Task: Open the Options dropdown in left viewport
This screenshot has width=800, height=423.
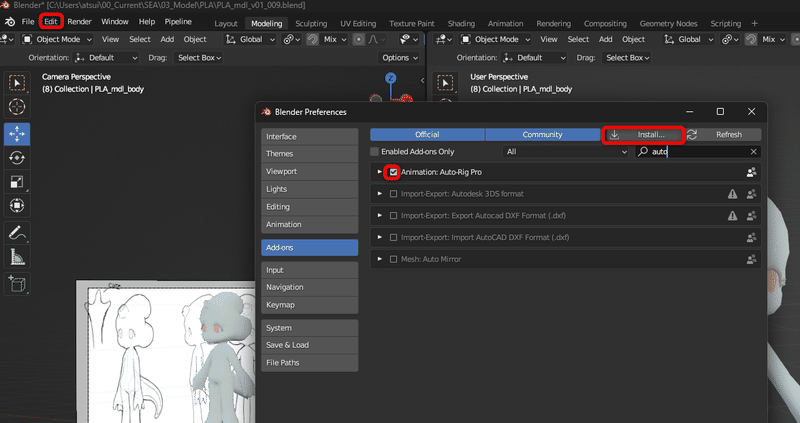Action: pyautogui.click(x=399, y=58)
